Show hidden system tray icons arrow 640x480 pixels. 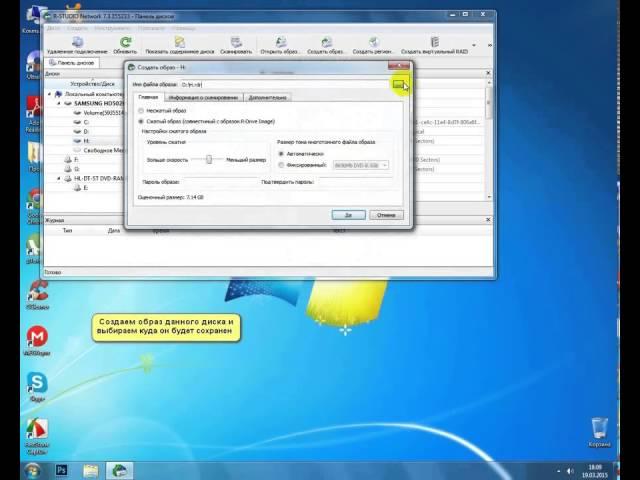[559, 471]
